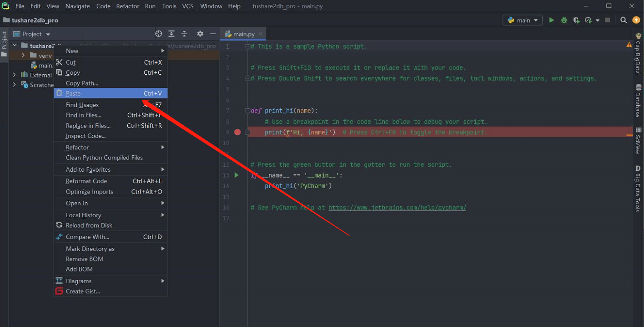
Task: Expand the venv folder in project tree
Action: click(x=23, y=56)
